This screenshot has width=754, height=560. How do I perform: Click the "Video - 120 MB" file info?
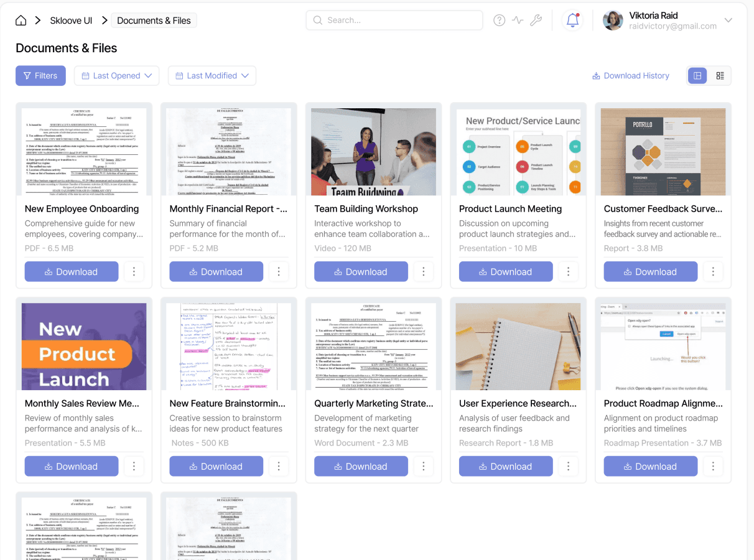pos(343,248)
